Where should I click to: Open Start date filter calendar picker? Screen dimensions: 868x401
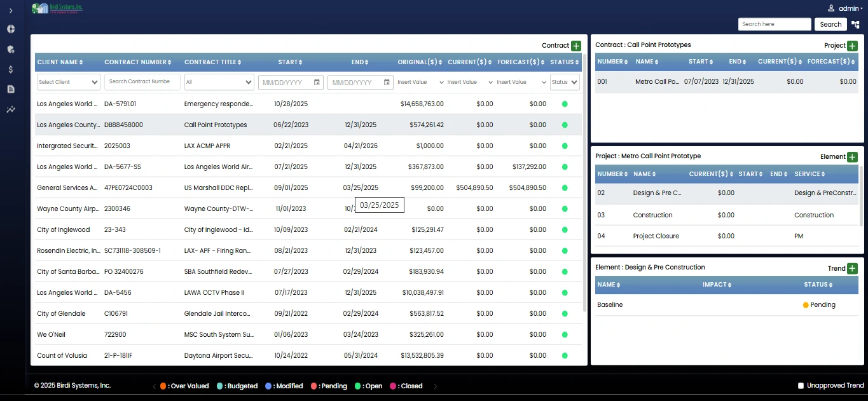(x=317, y=83)
